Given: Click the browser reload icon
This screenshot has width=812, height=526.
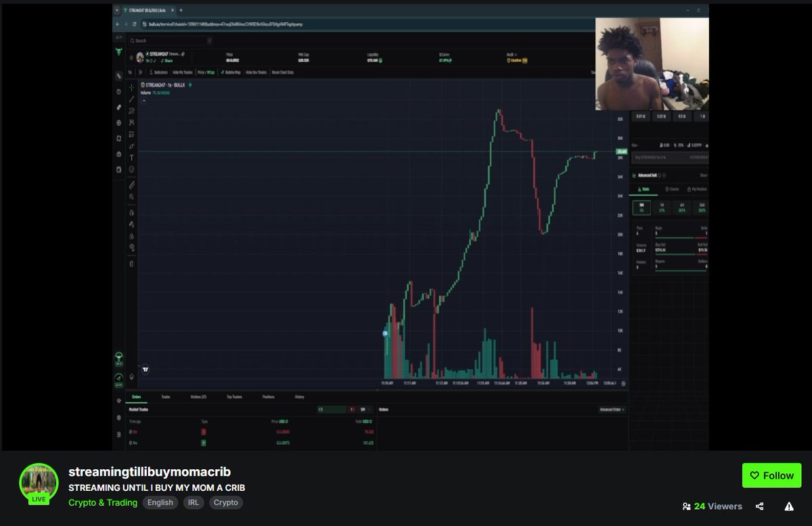Looking at the screenshot, I should (135, 24).
